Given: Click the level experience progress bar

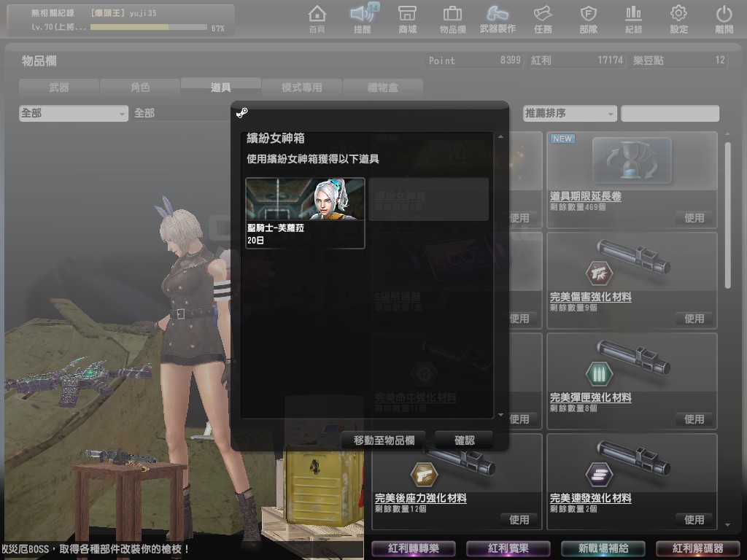Looking at the screenshot, I should [x=149, y=28].
